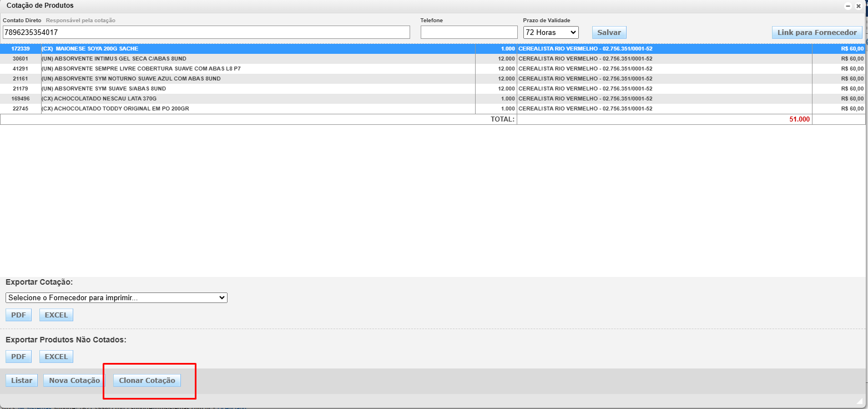Select the MAIONESE SOYA 200G SACHE row
Image resolution: width=868 pixels, height=409 pixels.
(x=222, y=49)
